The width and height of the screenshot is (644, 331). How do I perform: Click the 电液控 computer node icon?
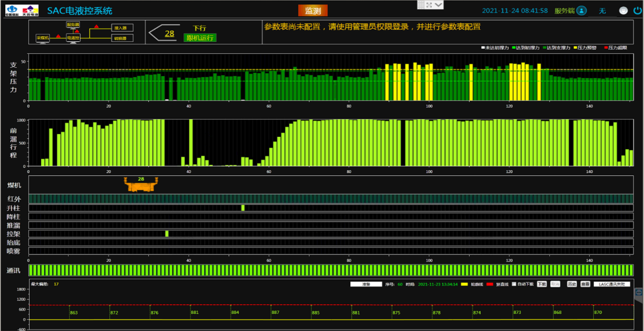point(73,38)
